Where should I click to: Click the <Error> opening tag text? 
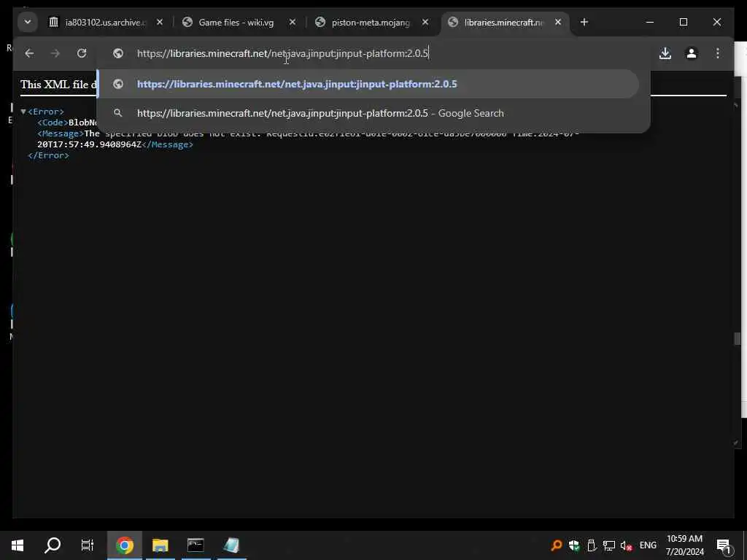tap(46, 112)
